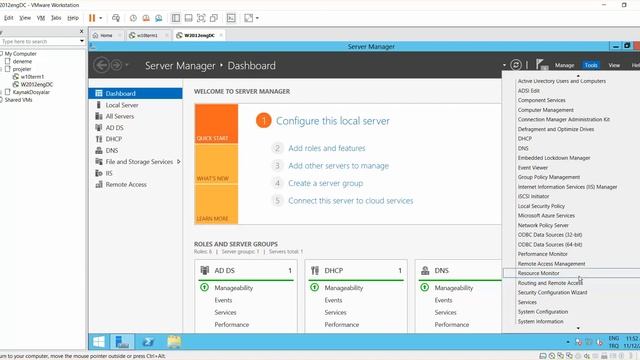Open the Windows Start button in VM
Screen dimensions: 640x360
click(x=98, y=342)
